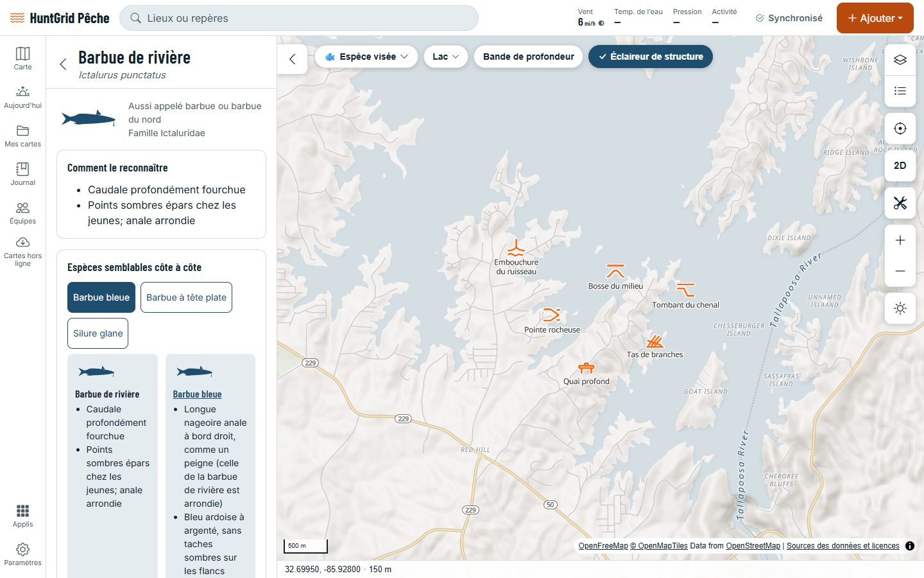Click the Synchronisé sync status

[x=789, y=18]
